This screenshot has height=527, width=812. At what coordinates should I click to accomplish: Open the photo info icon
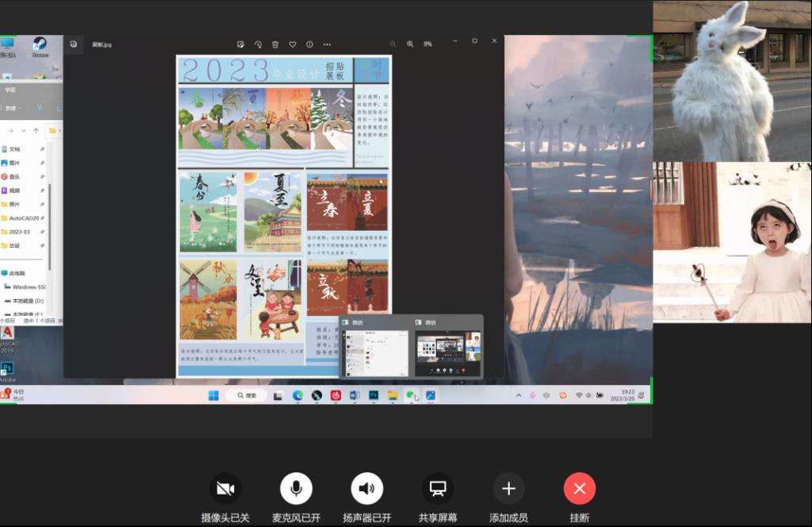[x=309, y=44]
